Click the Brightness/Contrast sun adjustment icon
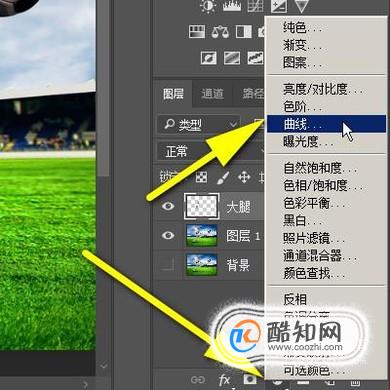Viewport: 390px width, 390px height. pyautogui.click(x=208, y=6)
